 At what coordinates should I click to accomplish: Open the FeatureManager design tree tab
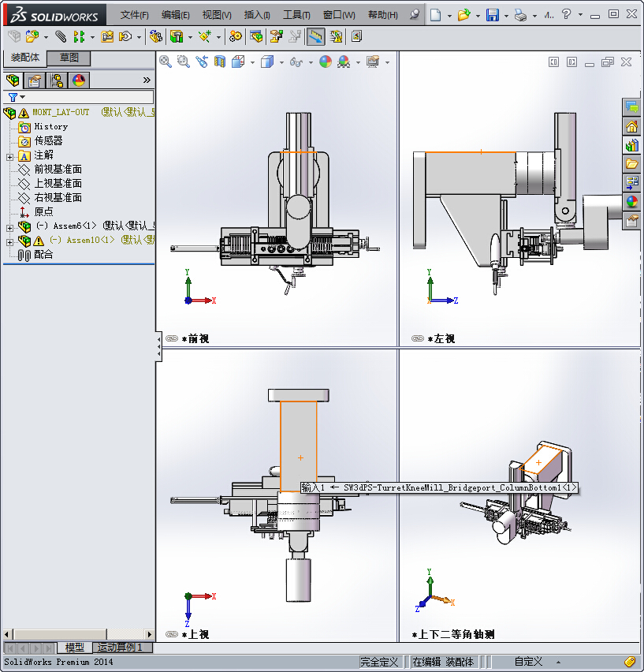click(x=13, y=80)
